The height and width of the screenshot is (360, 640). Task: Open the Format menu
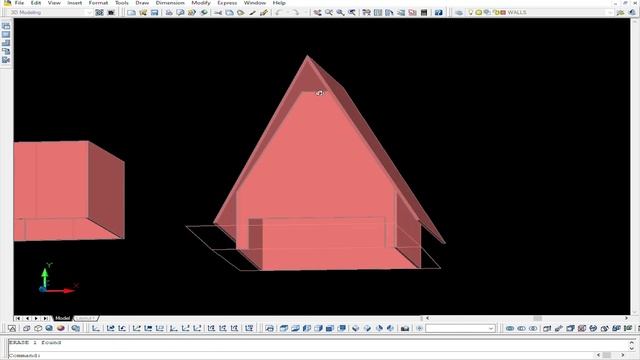click(x=98, y=3)
